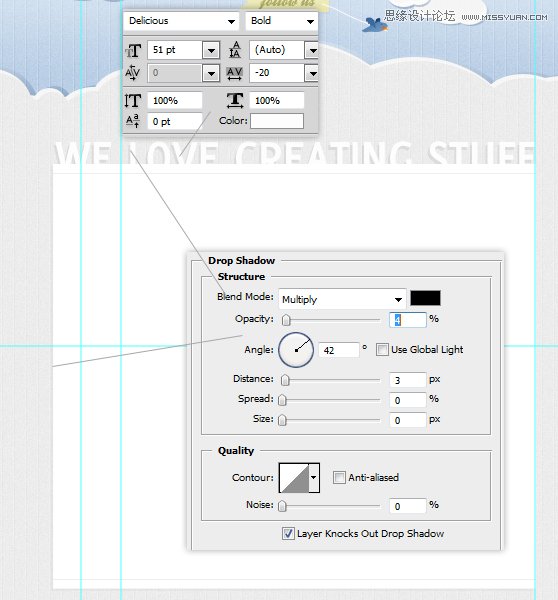Open the (Auto) leading dropdown arrow
This screenshot has height=600, width=558.
pyautogui.click(x=312, y=50)
